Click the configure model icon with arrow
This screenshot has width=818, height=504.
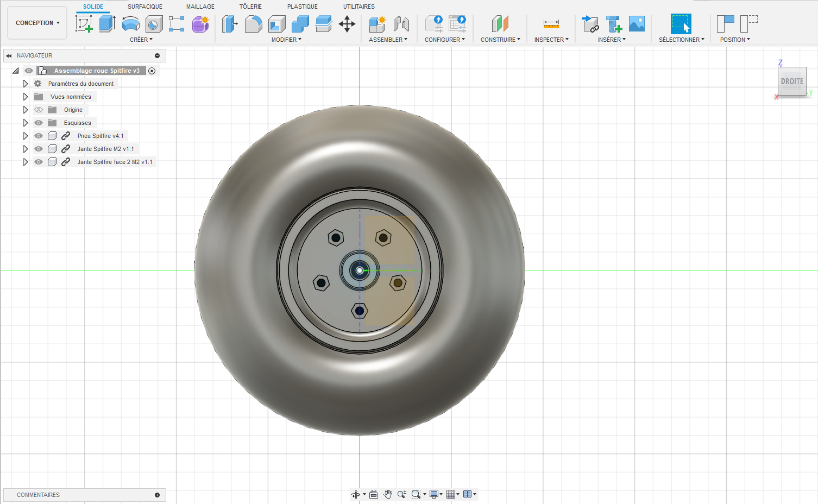coord(434,24)
